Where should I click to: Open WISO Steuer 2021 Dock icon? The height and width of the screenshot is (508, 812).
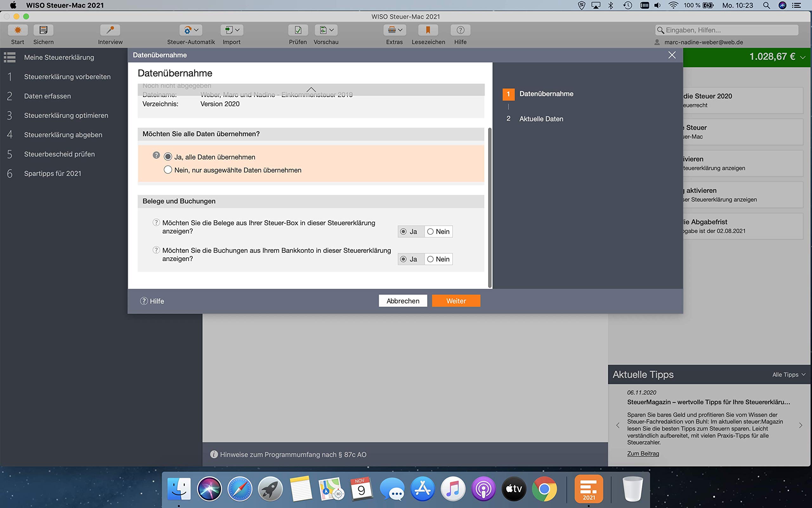[588, 489]
